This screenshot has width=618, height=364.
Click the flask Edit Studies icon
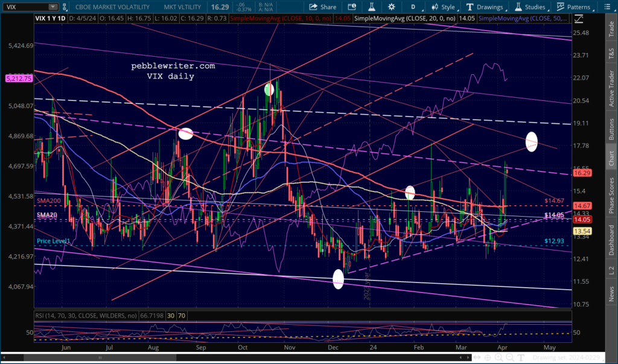371,7
